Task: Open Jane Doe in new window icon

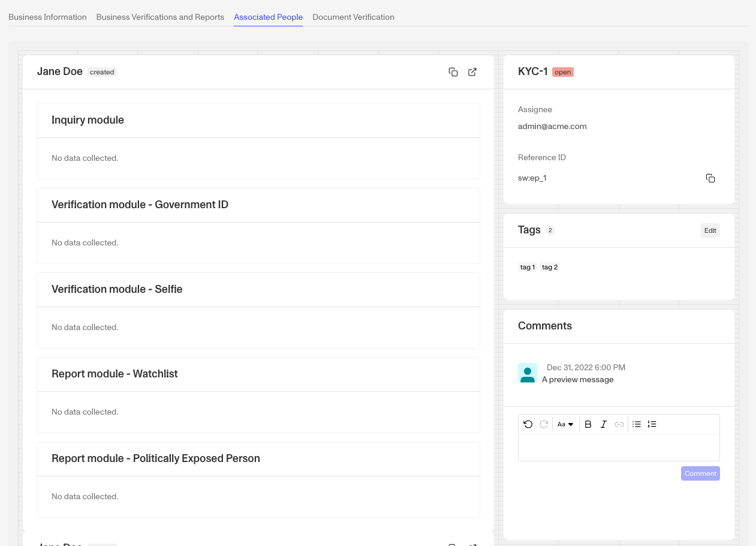Action: [x=472, y=72]
